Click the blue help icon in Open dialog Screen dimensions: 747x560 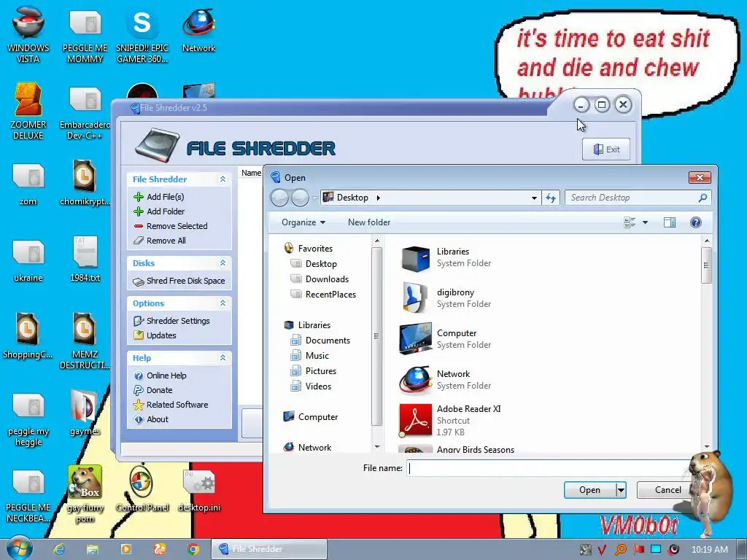tap(695, 222)
